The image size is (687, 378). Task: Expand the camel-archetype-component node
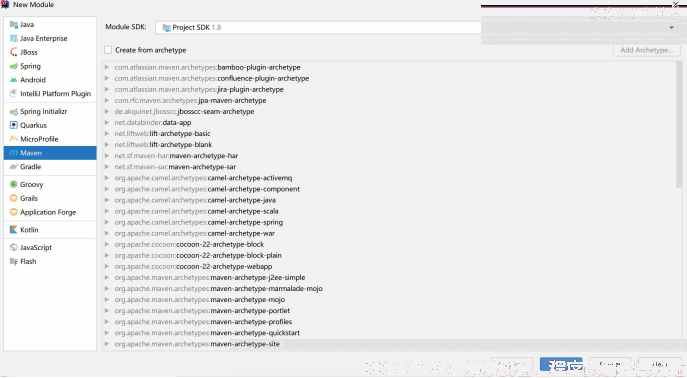(x=106, y=189)
